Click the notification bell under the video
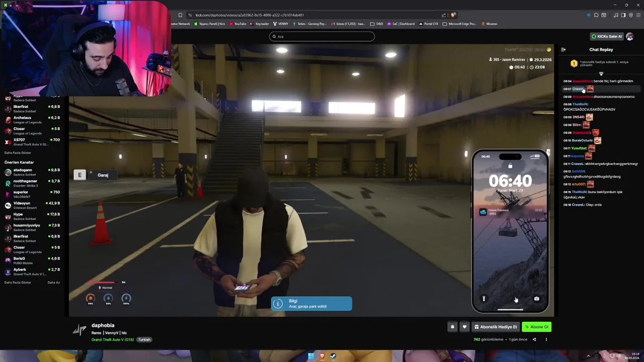The height and width of the screenshot is (362, 644). [452, 327]
